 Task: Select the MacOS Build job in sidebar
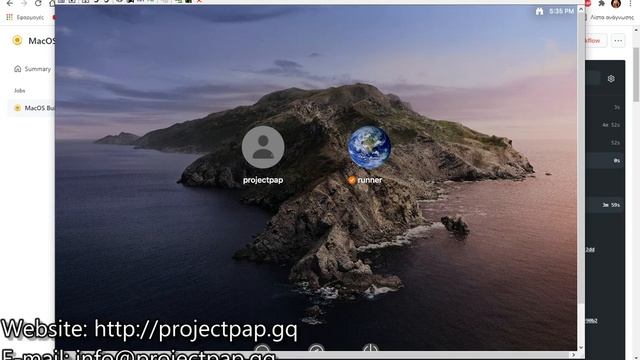pyautogui.click(x=31, y=108)
